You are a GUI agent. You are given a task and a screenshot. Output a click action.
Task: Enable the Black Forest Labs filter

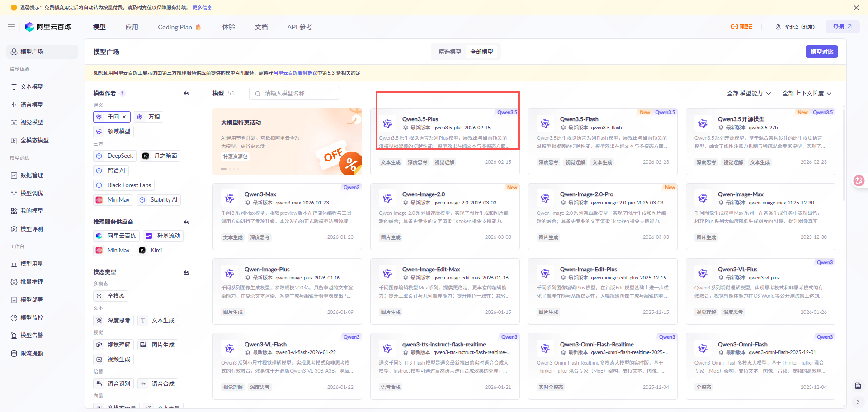pos(124,185)
